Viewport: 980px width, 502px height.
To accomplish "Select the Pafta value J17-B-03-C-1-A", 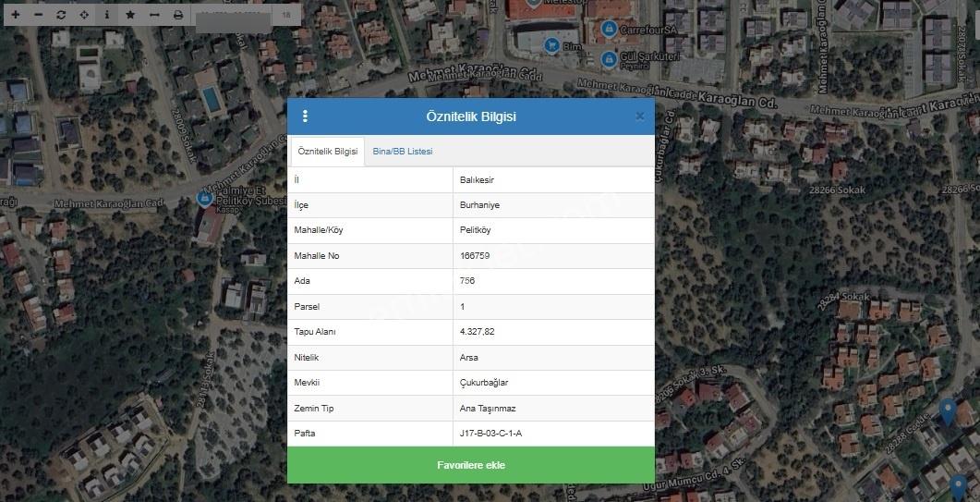I will click(554, 434).
